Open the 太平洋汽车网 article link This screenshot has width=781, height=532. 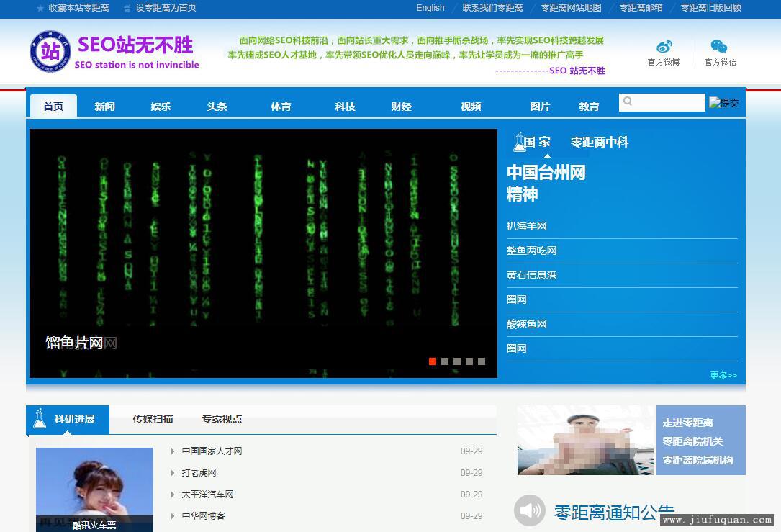pos(207,495)
